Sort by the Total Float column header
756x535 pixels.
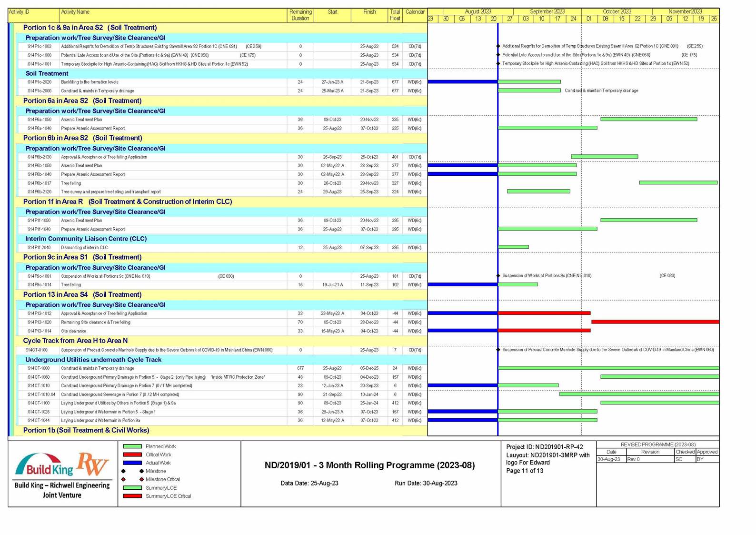(x=395, y=15)
